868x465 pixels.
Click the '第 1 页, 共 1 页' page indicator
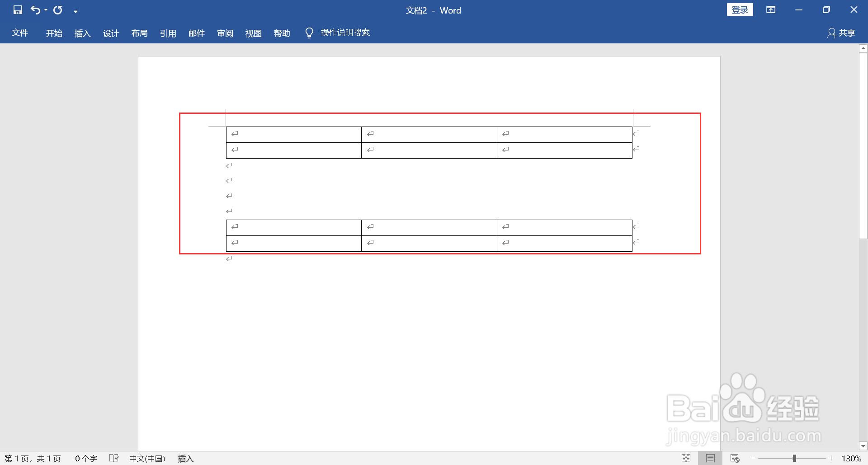[x=33, y=459]
